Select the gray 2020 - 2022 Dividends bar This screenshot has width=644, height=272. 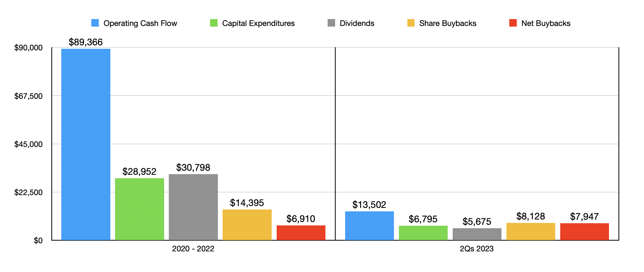(x=193, y=207)
